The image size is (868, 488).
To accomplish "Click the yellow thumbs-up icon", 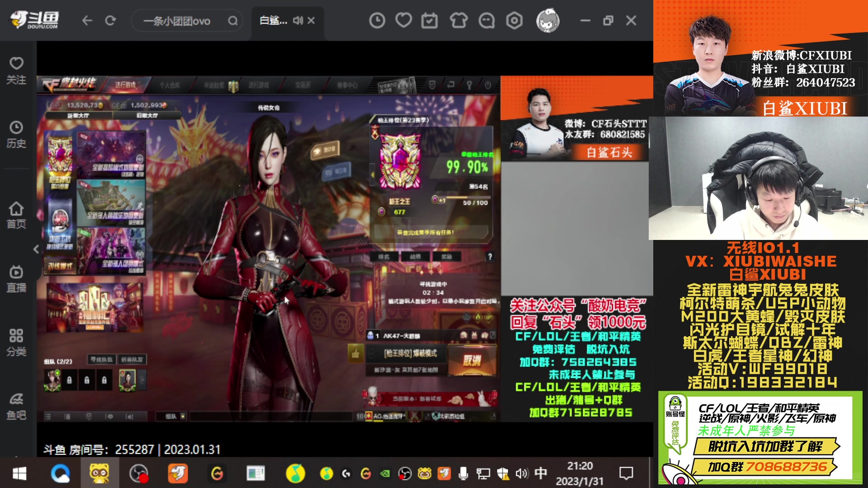I will click(355, 354).
